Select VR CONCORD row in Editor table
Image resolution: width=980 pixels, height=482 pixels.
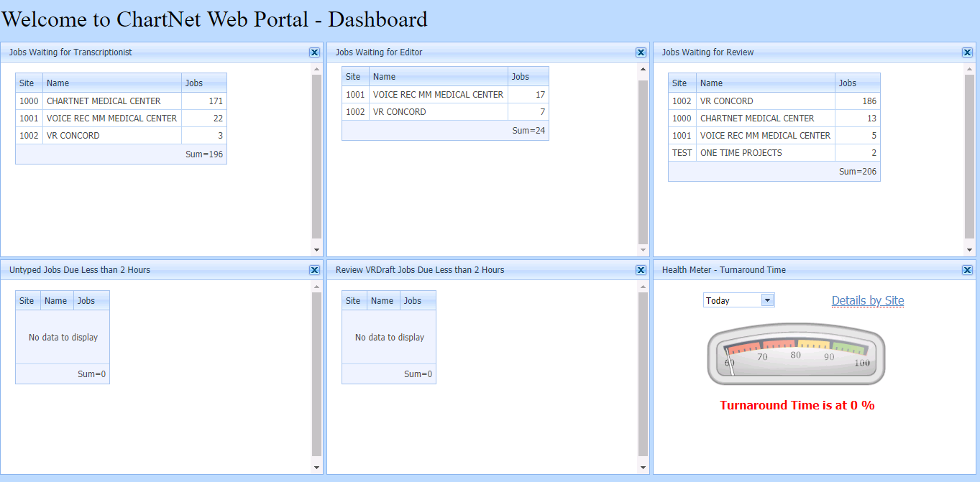(x=445, y=112)
